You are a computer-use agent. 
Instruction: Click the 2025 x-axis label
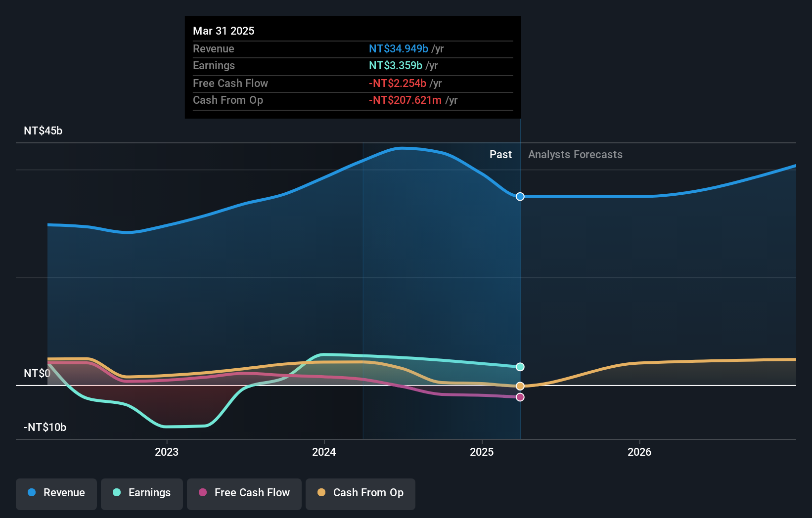pos(482,452)
